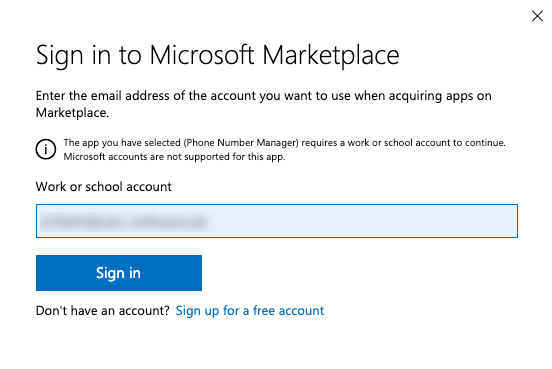Click the Work or school account label
552x369 pixels.
pyautogui.click(x=104, y=186)
